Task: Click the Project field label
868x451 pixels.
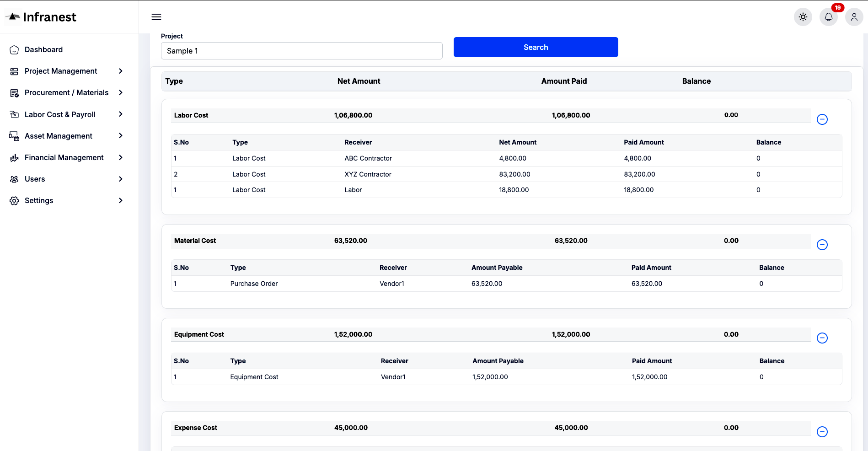Action: coord(172,36)
